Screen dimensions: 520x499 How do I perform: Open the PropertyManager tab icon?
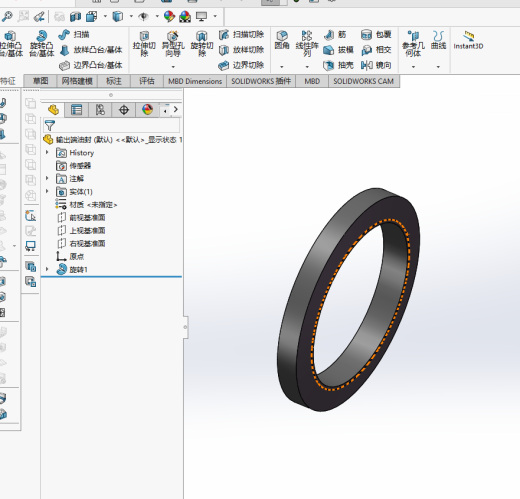pos(76,110)
